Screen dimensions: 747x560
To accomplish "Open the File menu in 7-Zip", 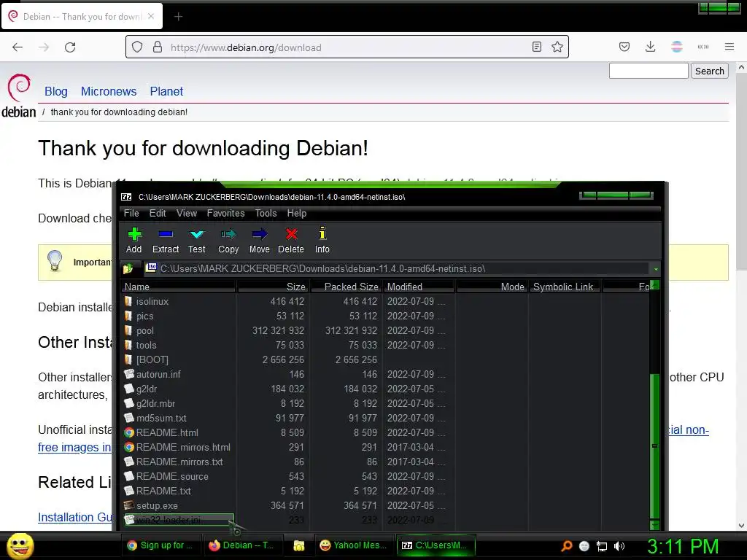I will pyautogui.click(x=131, y=214).
